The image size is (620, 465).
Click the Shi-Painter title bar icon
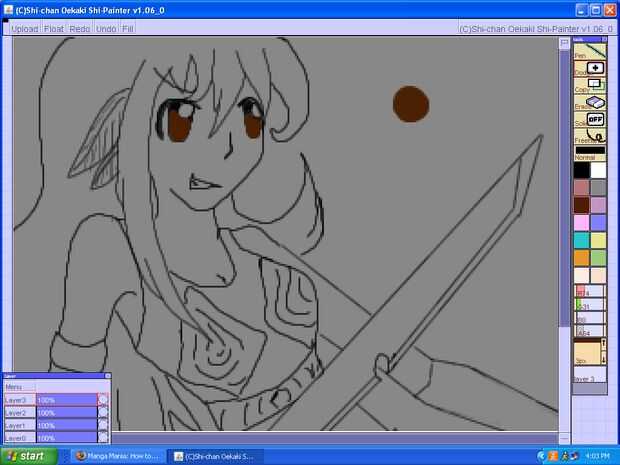click(x=9, y=10)
